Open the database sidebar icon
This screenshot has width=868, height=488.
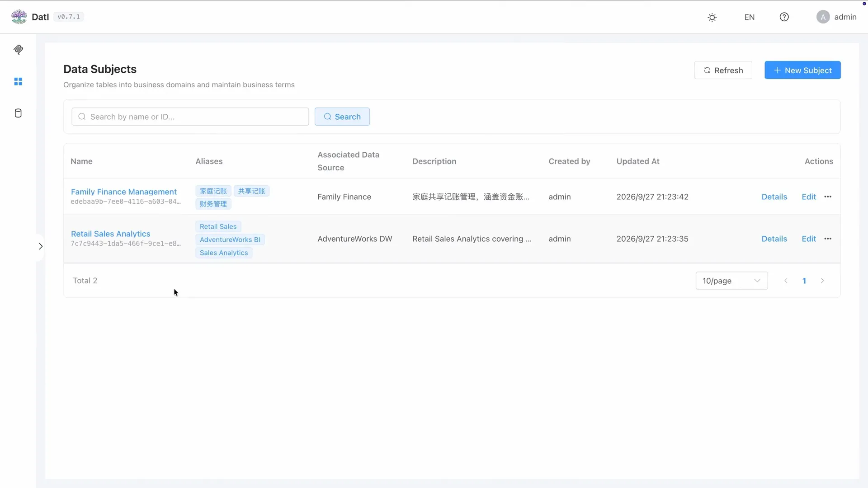click(x=18, y=113)
